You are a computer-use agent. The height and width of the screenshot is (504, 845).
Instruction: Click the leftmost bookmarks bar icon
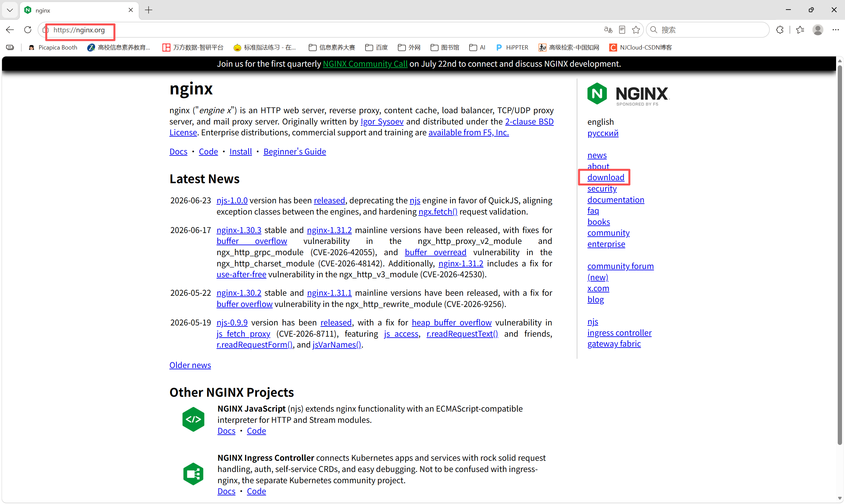pyautogui.click(x=10, y=48)
